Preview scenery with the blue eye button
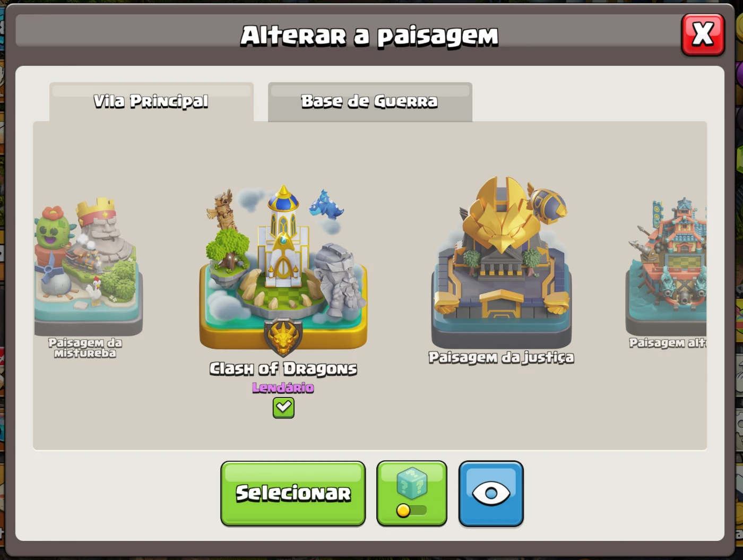743x560 pixels. [x=491, y=493]
